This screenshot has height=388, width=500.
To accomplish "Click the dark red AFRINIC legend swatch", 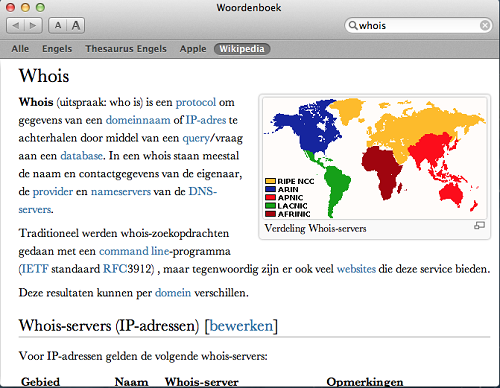I will (x=270, y=214).
